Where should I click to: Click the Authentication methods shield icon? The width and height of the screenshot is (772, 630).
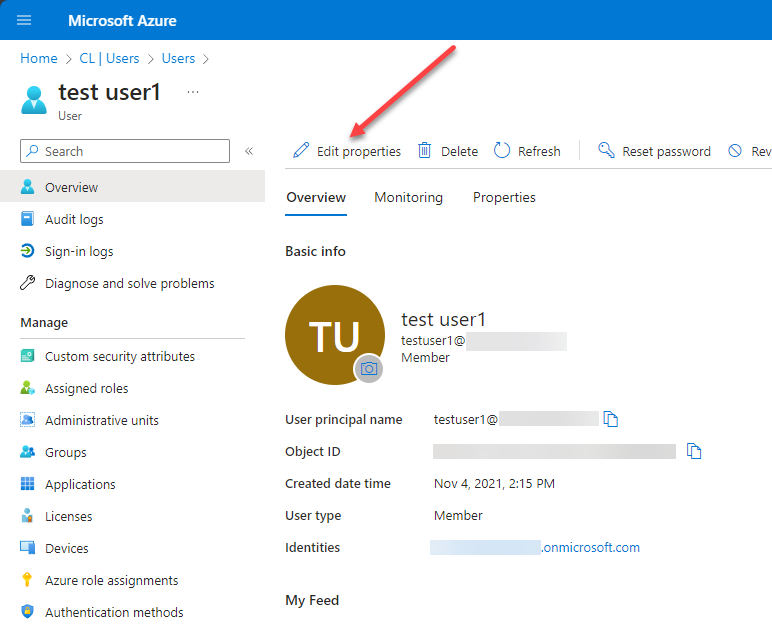tap(28, 611)
